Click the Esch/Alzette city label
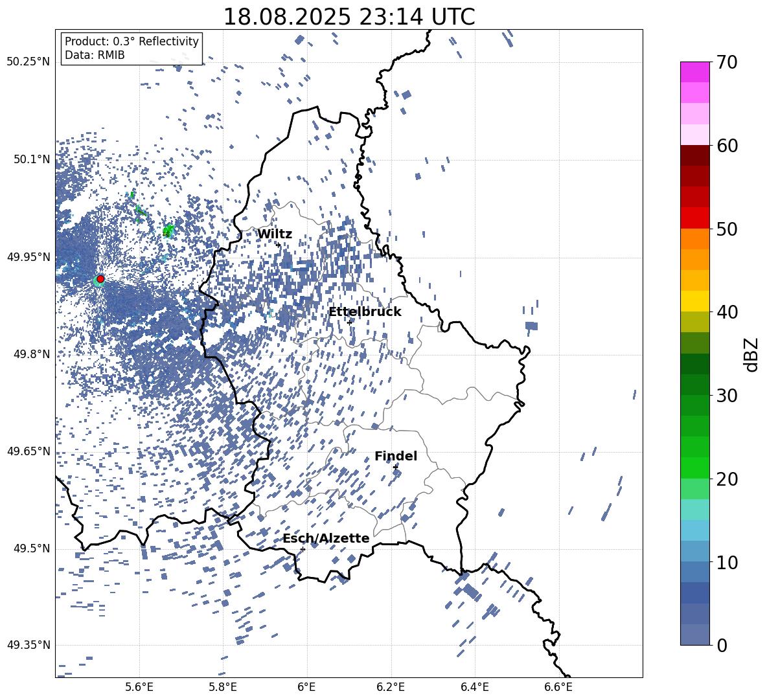The image size is (767, 700). click(326, 539)
